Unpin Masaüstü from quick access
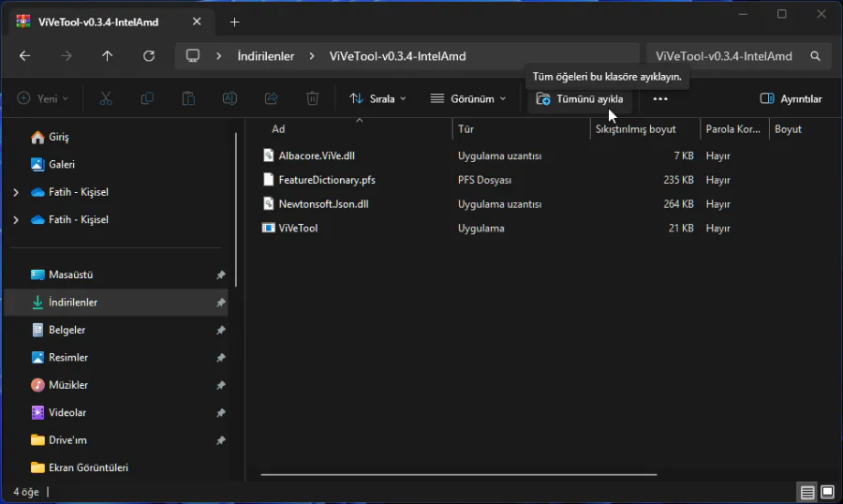The image size is (843, 504). pos(220,274)
